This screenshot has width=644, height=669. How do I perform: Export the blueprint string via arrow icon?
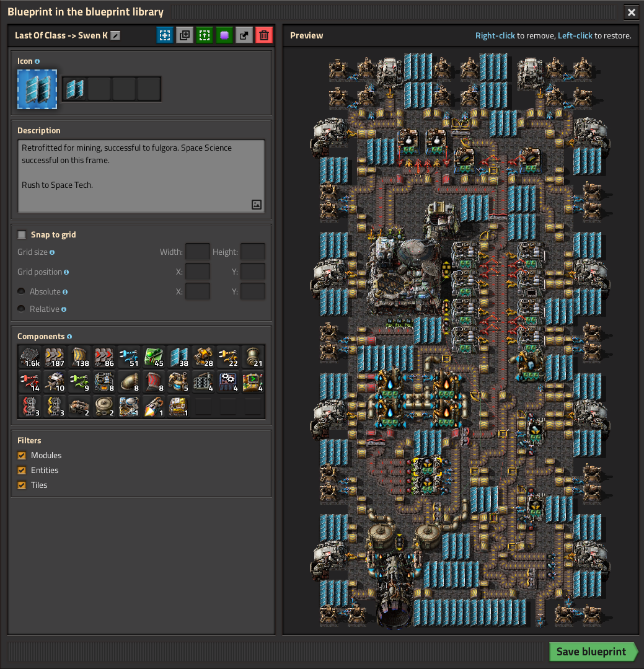coord(244,35)
